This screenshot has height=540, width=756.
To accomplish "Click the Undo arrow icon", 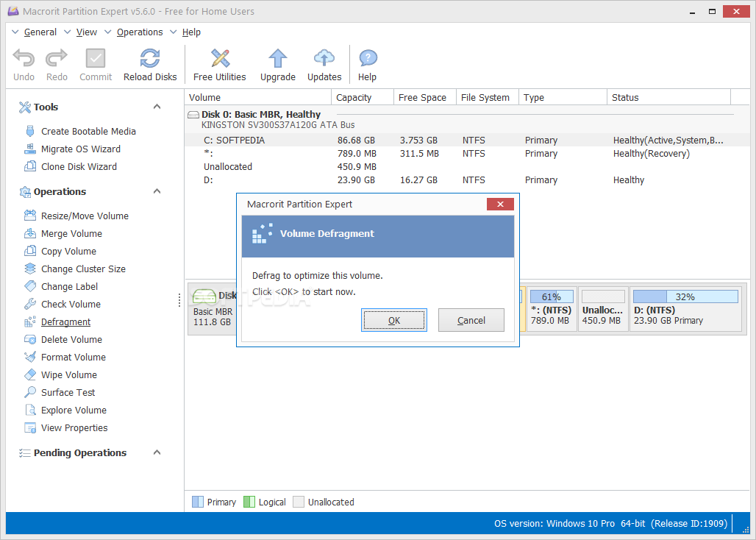I will [24, 58].
